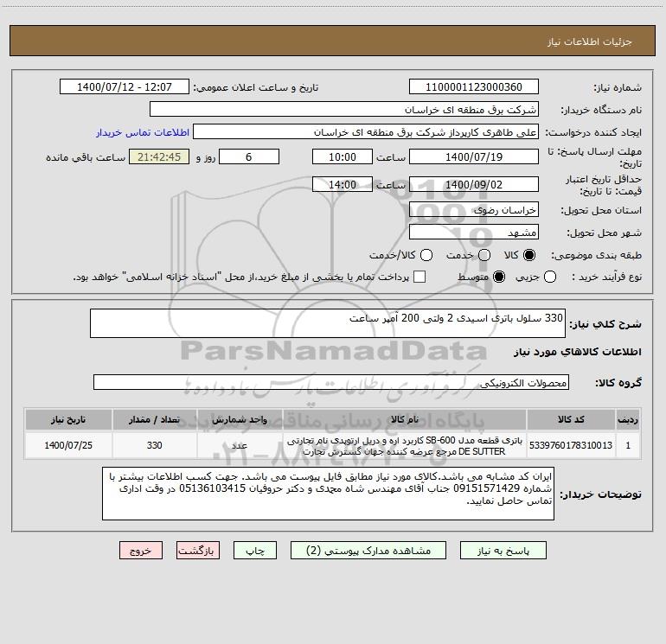This screenshot has width=666, height=644.
Task: Select the خدمت radio button
Action: tap(484, 255)
